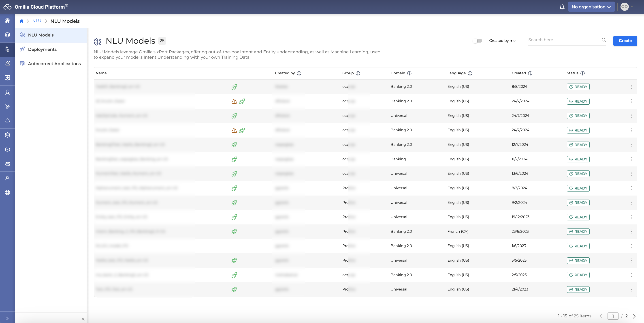644x323 pixels.
Task: Click the rocket launch icon on first NLU model
Action: coord(234,86)
